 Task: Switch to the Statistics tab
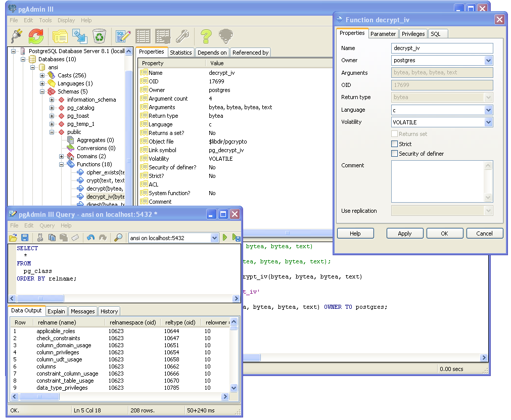tap(180, 53)
